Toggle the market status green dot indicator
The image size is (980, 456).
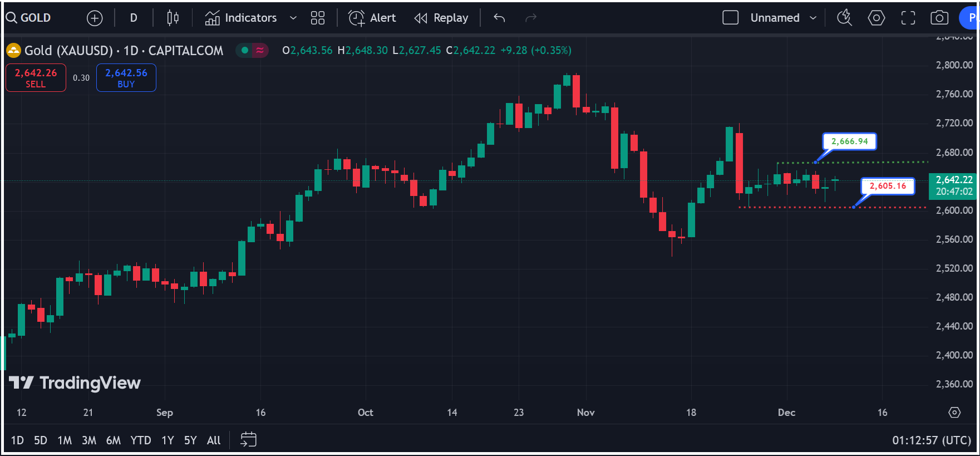click(245, 51)
